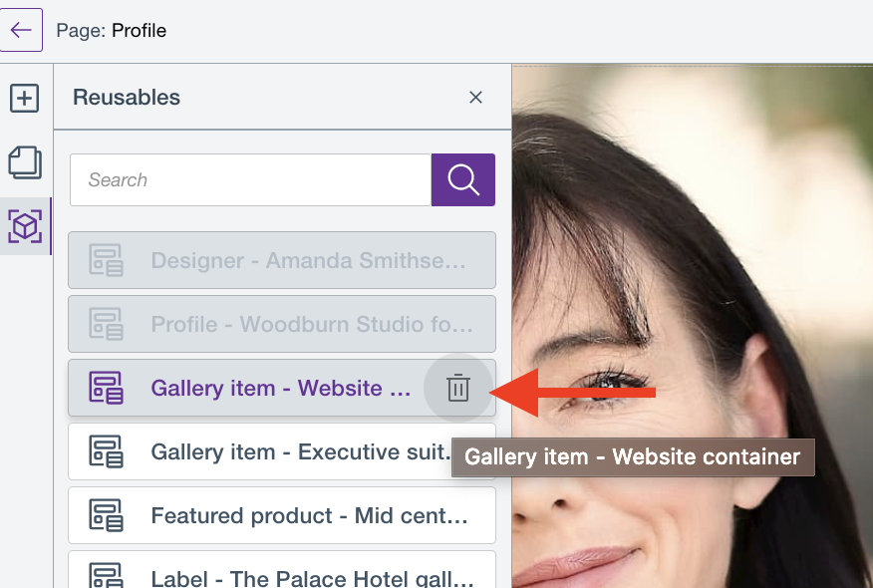
Task: Open the pages panel icon
Action: [x=25, y=162]
